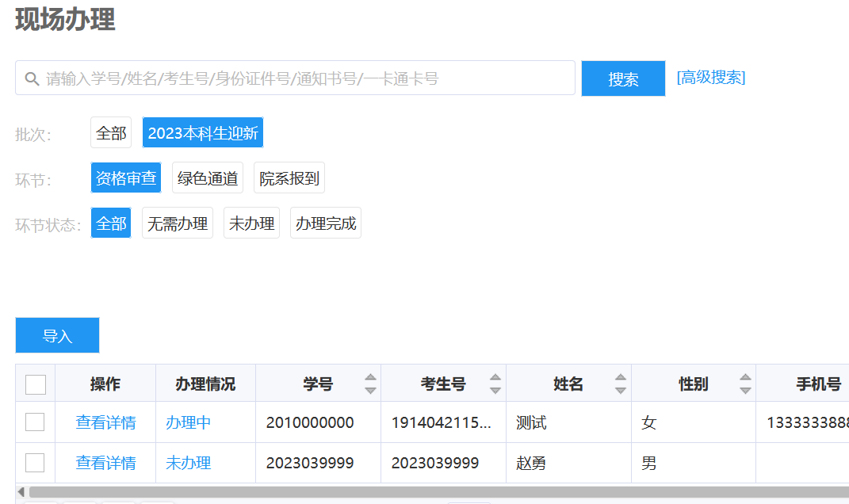Click the table's horizontal scrollbar track

(x=438, y=491)
